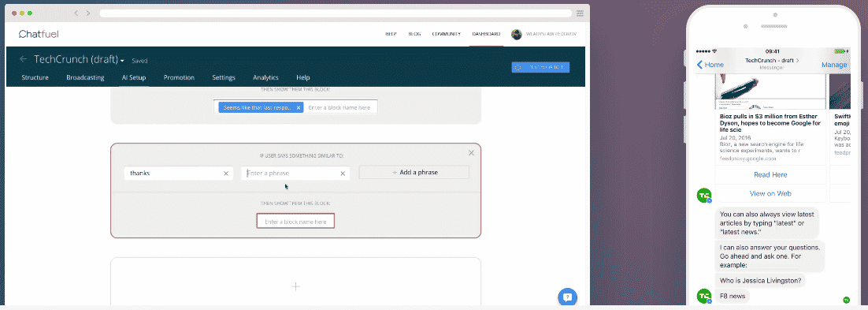Clear the empty phrase field with its X
868x310 pixels.
tap(343, 174)
